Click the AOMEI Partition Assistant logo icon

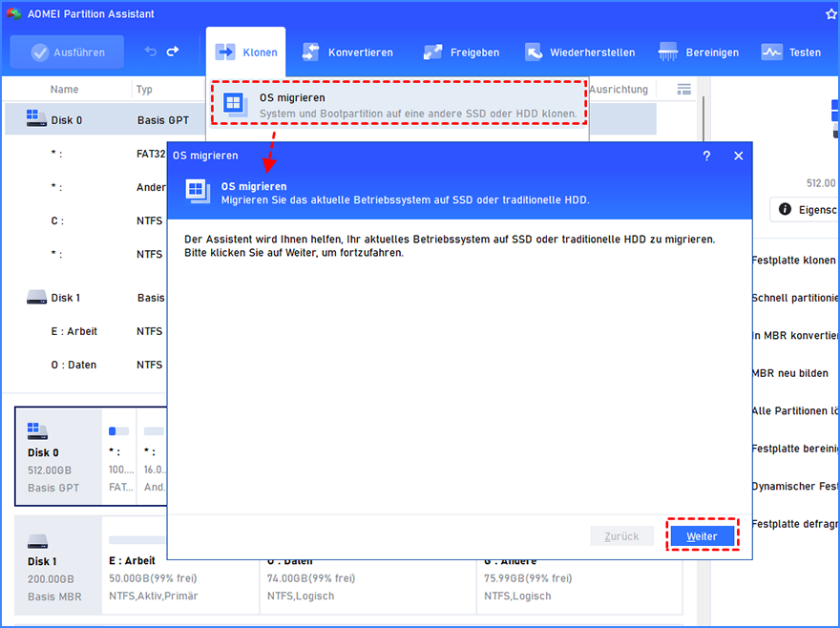point(13,14)
